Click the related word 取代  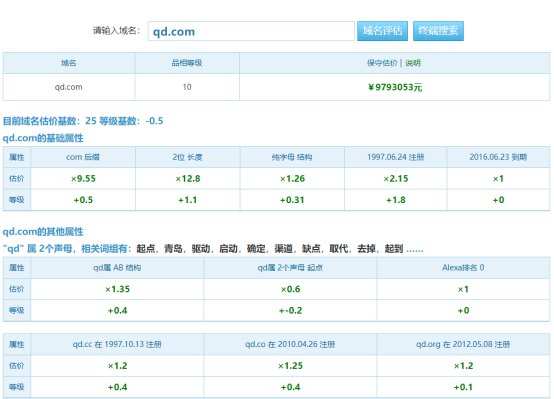(338, 249)
